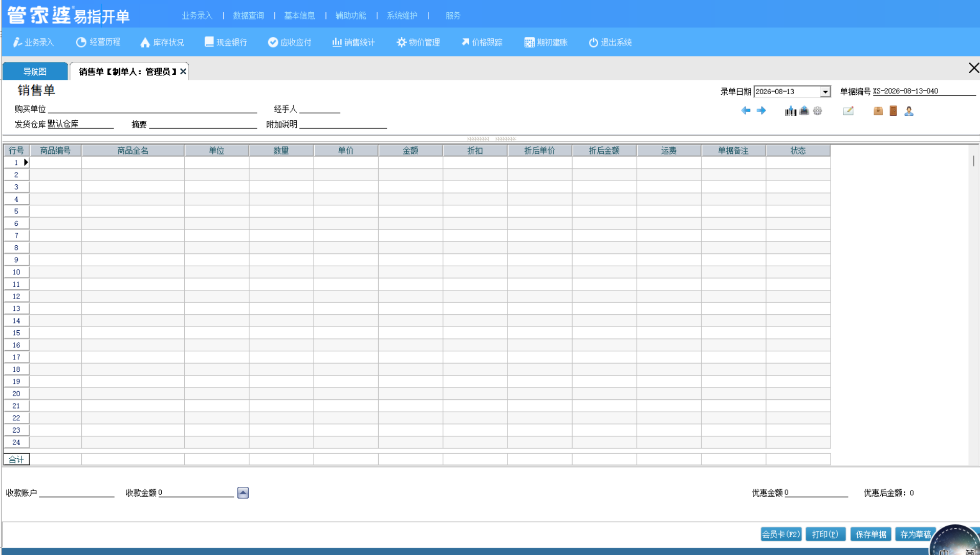Viewport: 980px width, 555px height.
Task: Switch to the 导航图 tab
Action: pos(35,71)
